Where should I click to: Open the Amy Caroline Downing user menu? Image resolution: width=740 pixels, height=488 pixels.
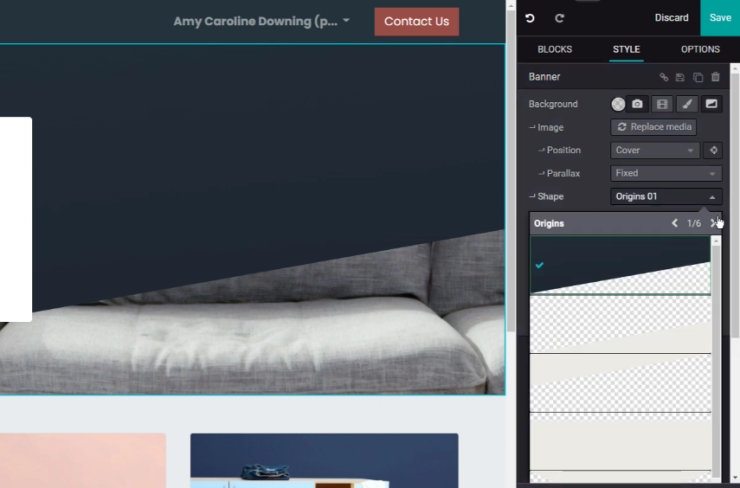(x=261, y=21)
